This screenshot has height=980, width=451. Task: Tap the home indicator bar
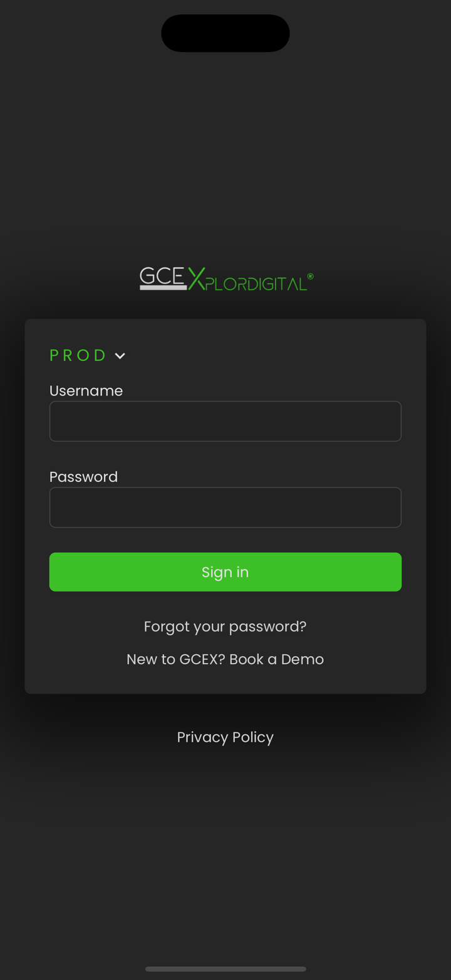coord(225,969)
